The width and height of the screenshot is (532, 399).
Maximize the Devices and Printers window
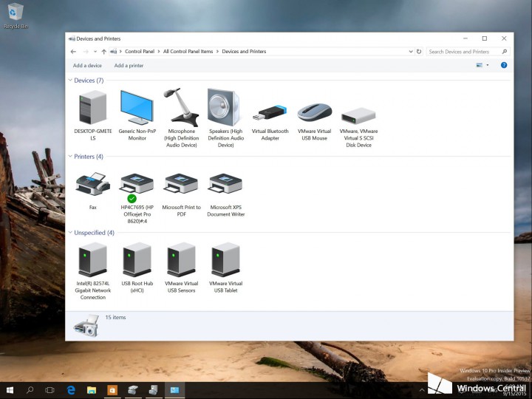click(x=485, y=38)
